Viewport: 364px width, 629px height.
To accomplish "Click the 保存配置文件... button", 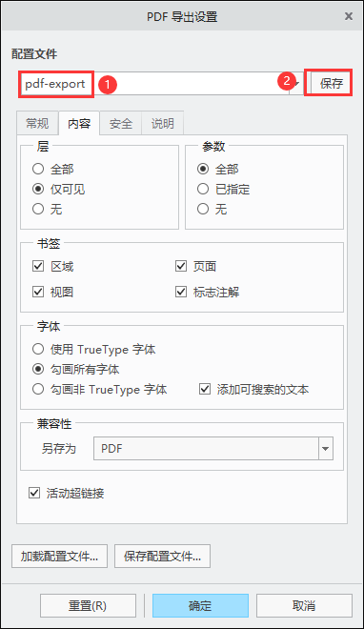I will [162, 556].
